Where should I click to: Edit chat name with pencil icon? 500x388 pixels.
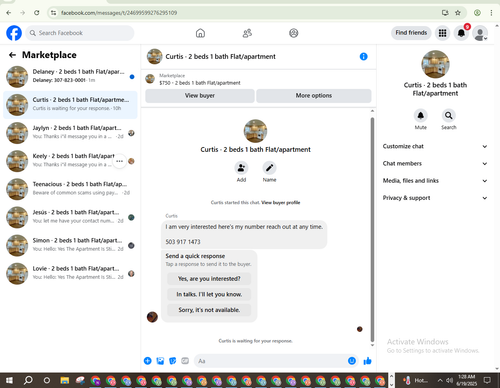pyautogui.click(x=269, y=168)
